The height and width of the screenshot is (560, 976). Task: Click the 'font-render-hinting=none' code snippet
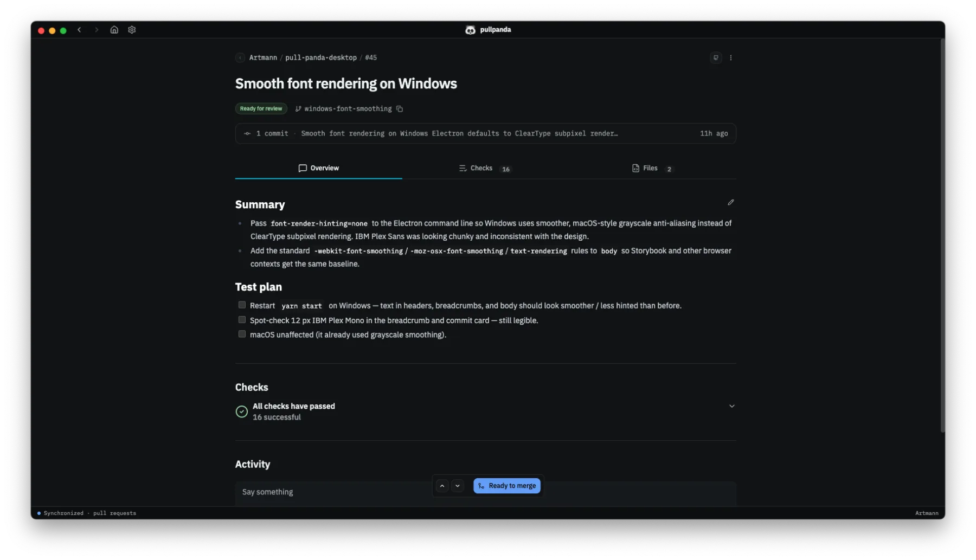pyautogui.click(x=319, y=223)
